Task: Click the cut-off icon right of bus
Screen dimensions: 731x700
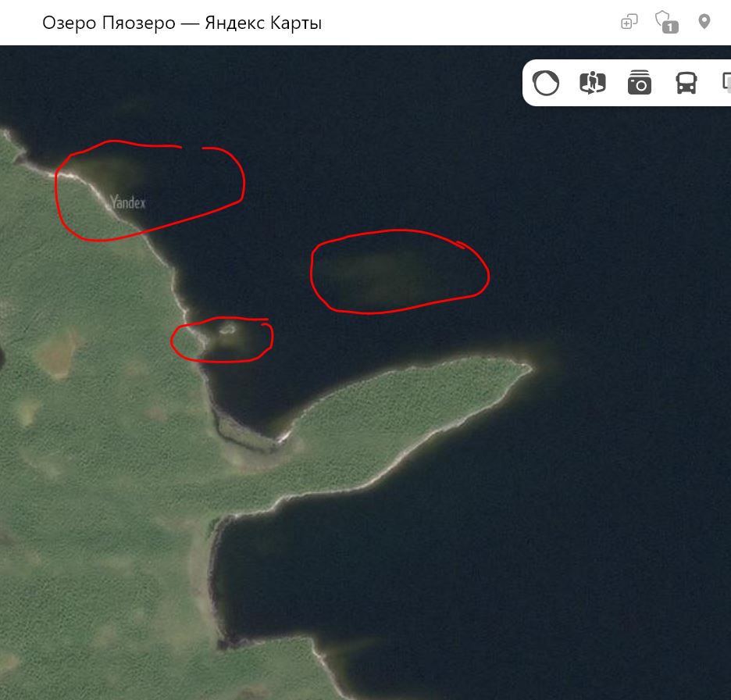Action: (x=726, y=82)
